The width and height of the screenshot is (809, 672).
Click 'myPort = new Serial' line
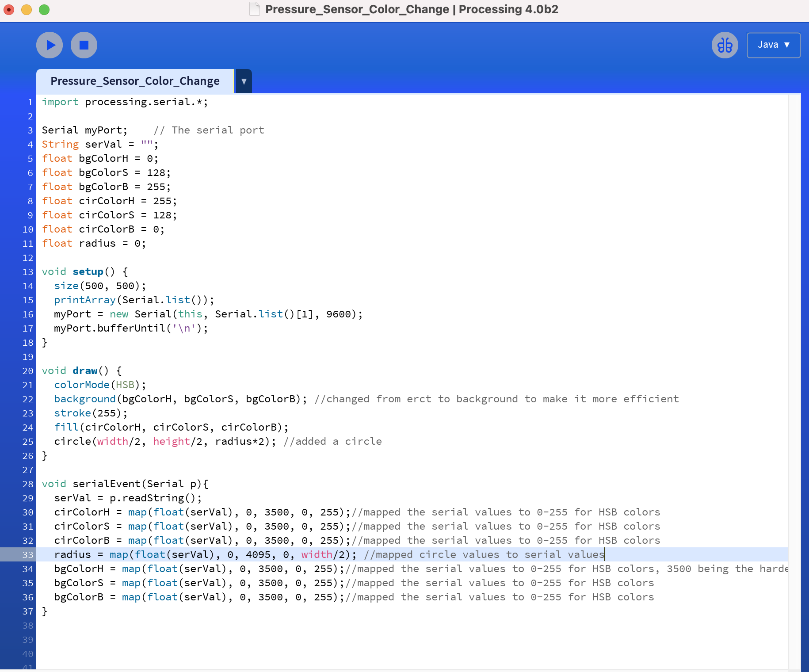coord(208,314)
